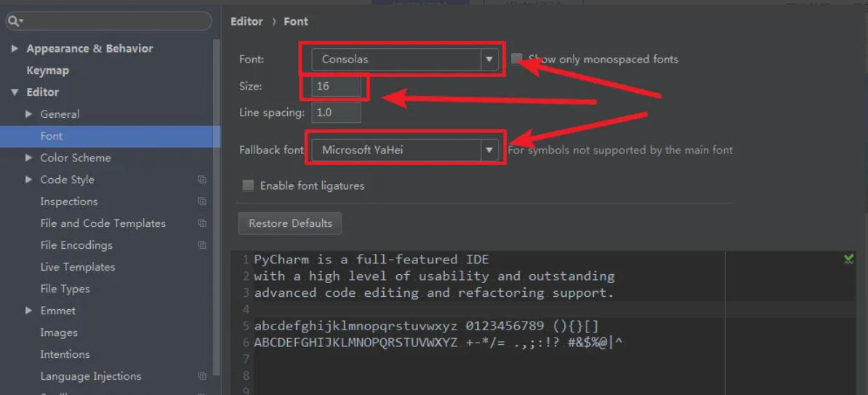The image size is (868, 395).
Task: Open the Consolas font dropdown
Action: 489,59
